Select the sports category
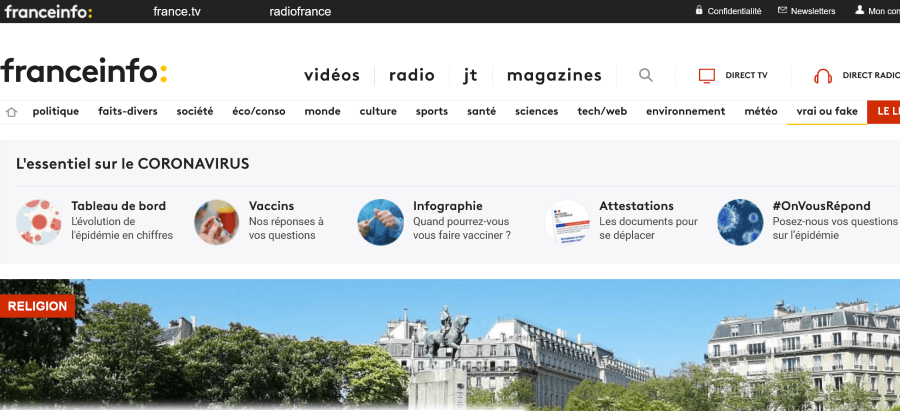This screenshot has height=411, width=900. click(x=432, y=111)
